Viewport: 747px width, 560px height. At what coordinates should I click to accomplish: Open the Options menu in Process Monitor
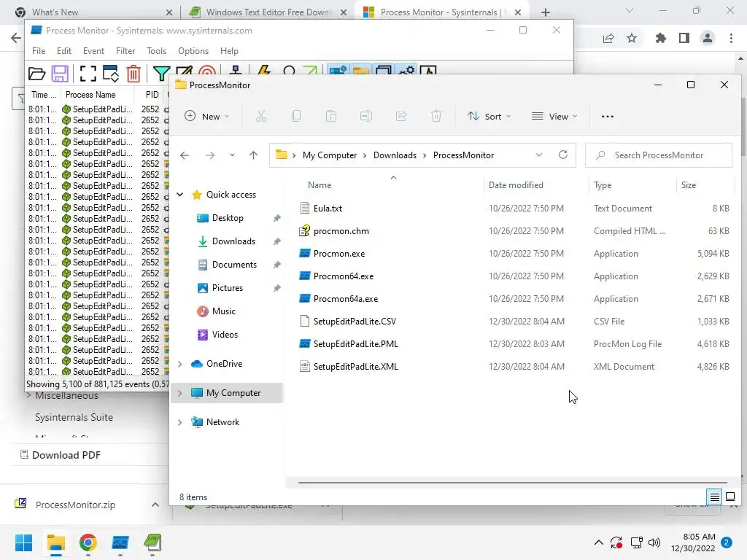tap(193, 51)
